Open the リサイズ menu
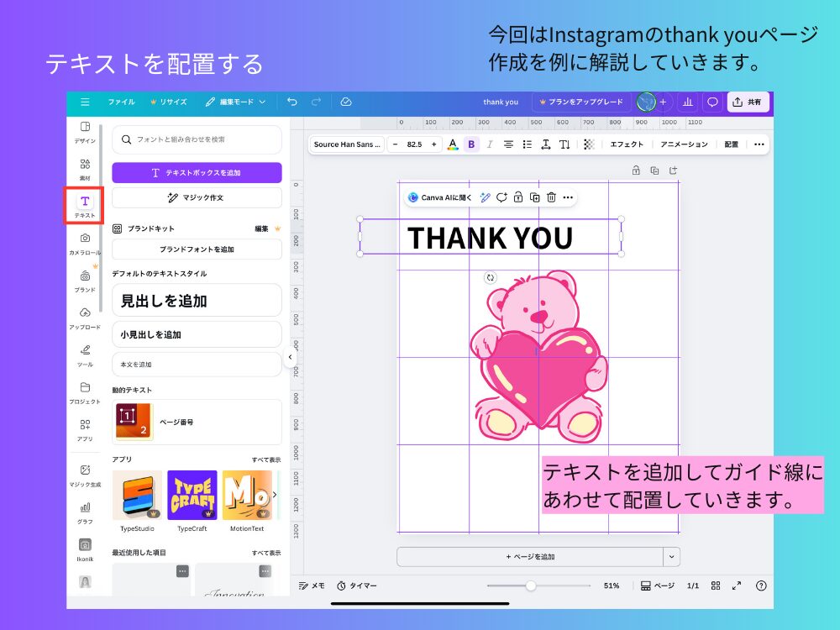Image resolution: width=840 pixels, height=630 pixels. click(172, 102)
